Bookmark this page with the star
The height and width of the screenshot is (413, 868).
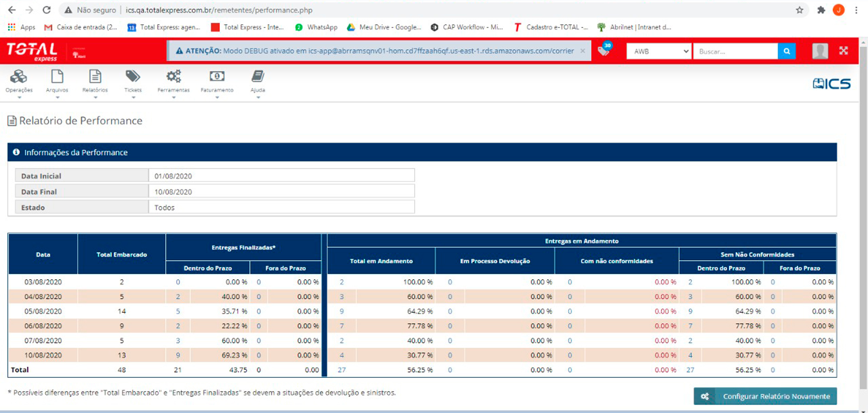click(799, 10)
